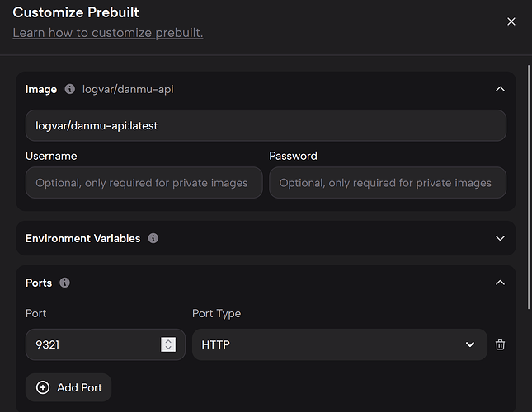The image size is (532, 412).
Task: Close the Customize Prebuilt dialog
Action: (511, 21)
